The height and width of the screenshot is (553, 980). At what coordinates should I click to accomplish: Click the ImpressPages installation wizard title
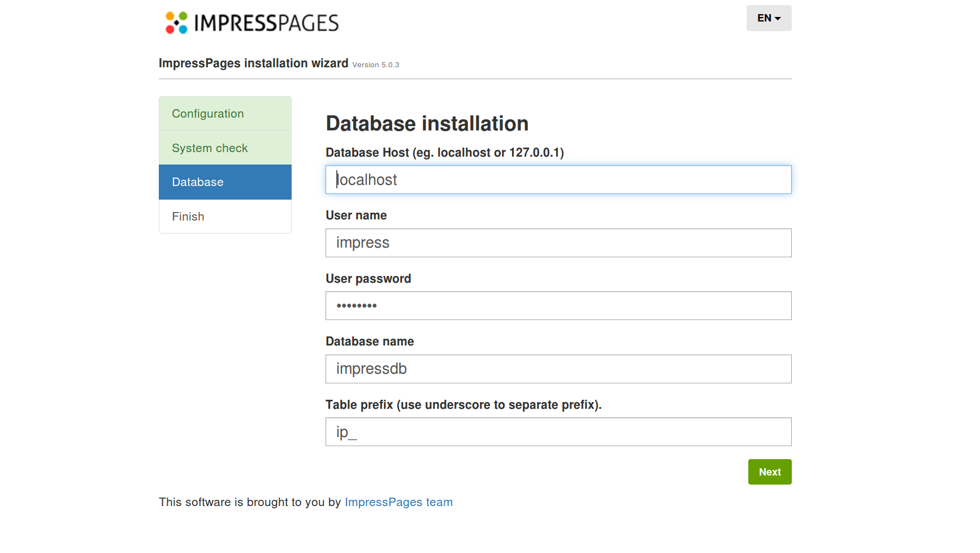tap(253, 63)
